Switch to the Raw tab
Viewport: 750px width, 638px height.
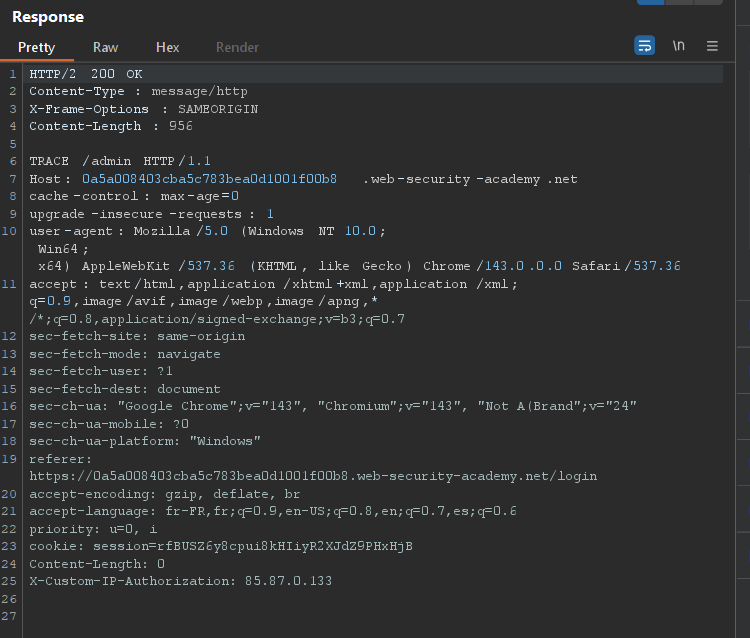tap(105, 47)
